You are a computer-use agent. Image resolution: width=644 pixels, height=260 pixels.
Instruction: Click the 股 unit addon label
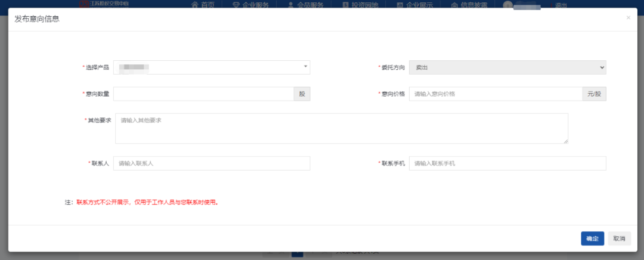pos(302,94)
